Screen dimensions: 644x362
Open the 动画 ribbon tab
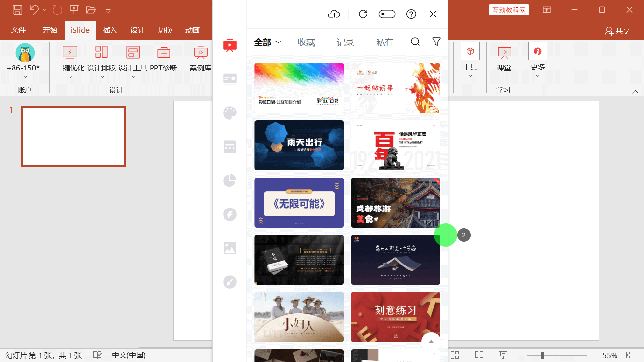193,30
